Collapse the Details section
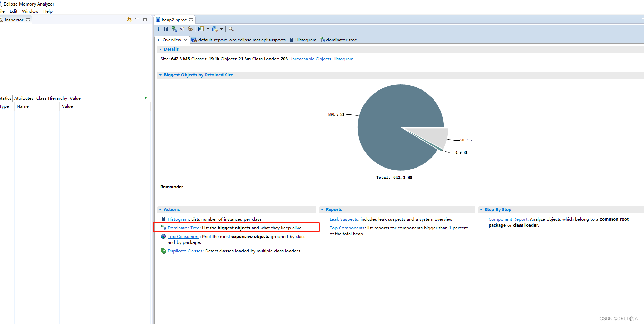 point(160,49)
